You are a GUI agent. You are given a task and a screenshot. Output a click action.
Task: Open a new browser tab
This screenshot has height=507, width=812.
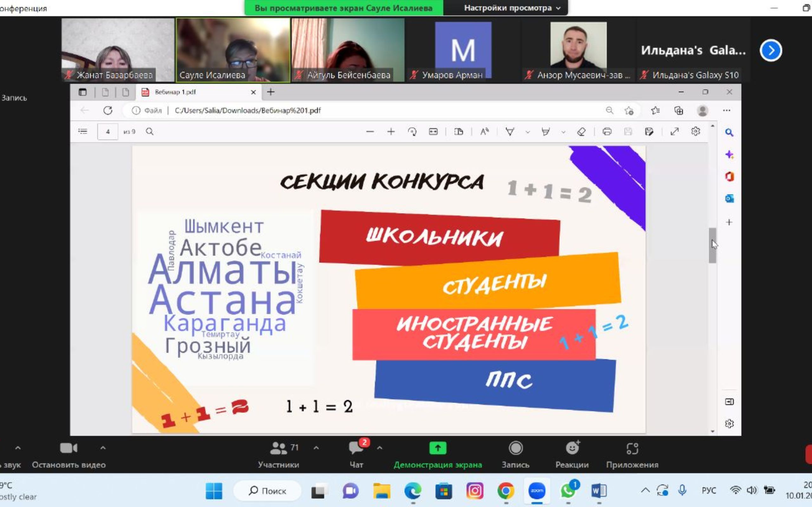271,92
